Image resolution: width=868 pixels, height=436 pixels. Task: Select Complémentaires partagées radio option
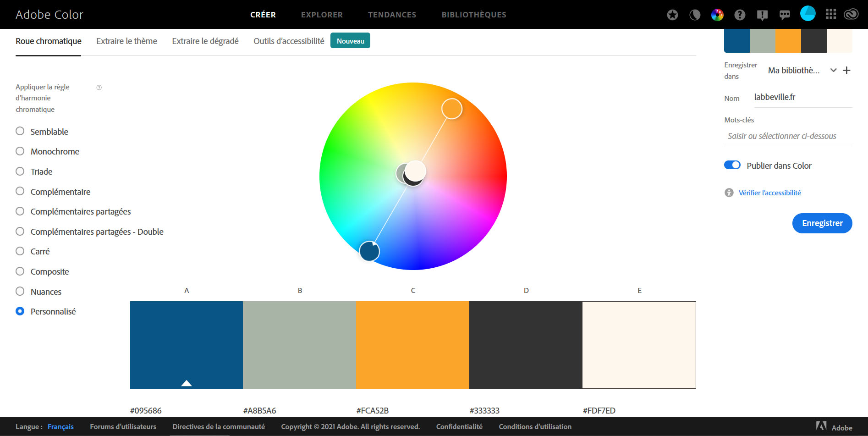[73, 211]
